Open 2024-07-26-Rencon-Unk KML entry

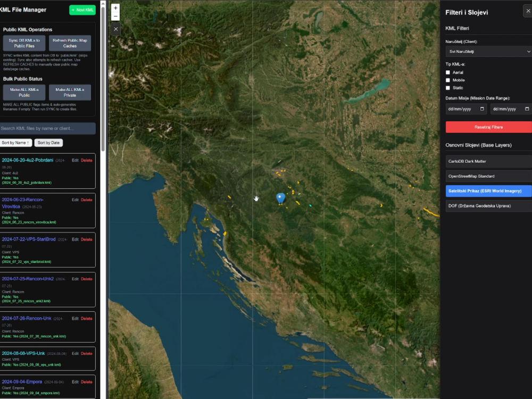point(27,318)
